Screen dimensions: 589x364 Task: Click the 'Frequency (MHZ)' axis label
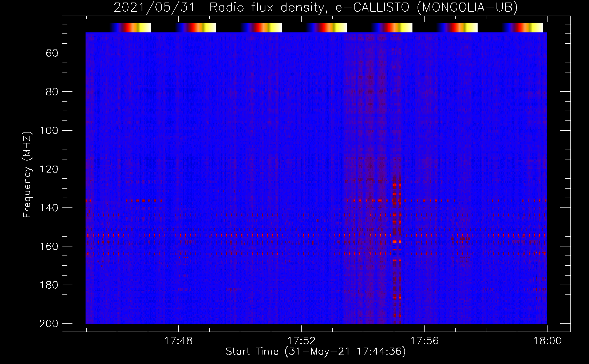[x=27, y=174]
